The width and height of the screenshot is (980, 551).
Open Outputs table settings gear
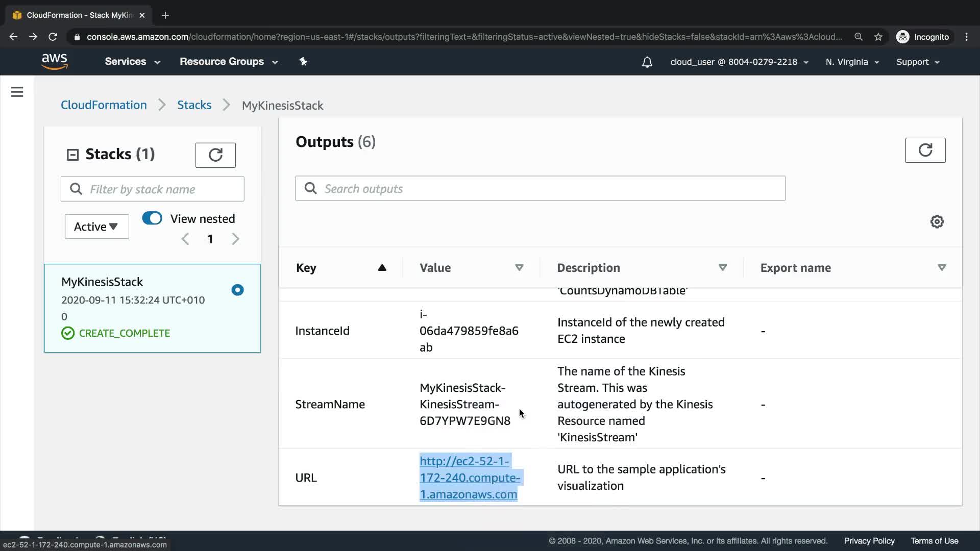pyautogui.click(x=937, y=222)
